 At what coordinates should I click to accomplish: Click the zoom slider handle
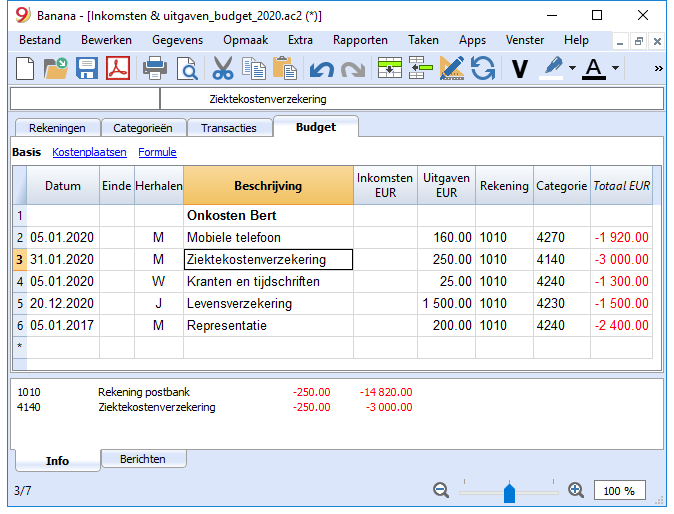(x=509, y=492)
